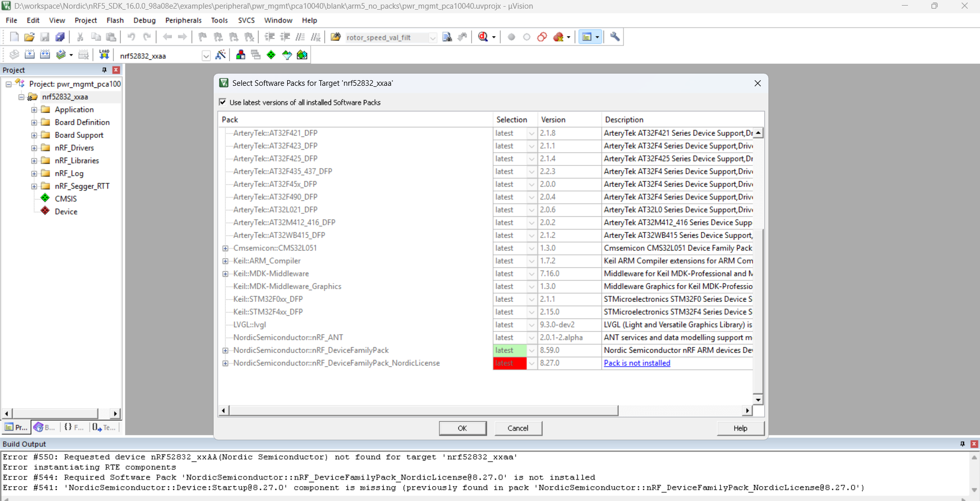Image resolution: width=980 pixels, height=501 pixels.
Task: Switch to Books tab in Project panel
Action: click(x=44, y=427)
